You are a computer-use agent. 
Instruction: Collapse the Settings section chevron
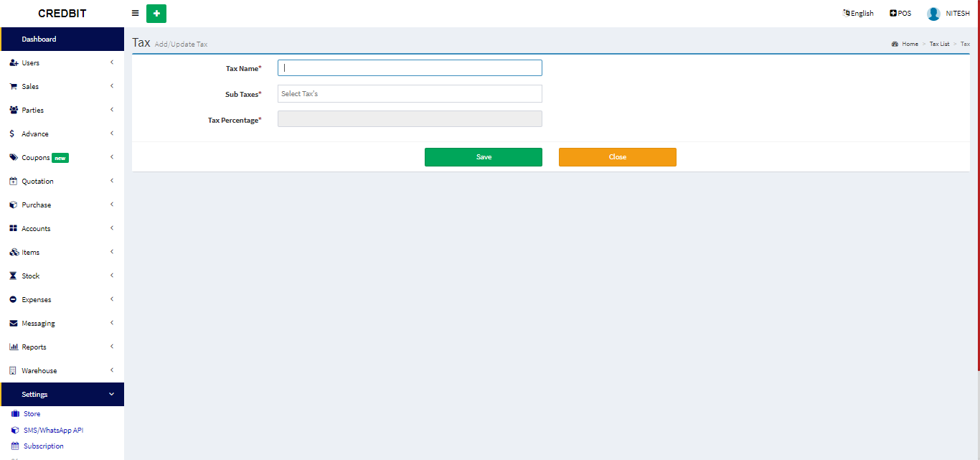click(x=111, y=394)
